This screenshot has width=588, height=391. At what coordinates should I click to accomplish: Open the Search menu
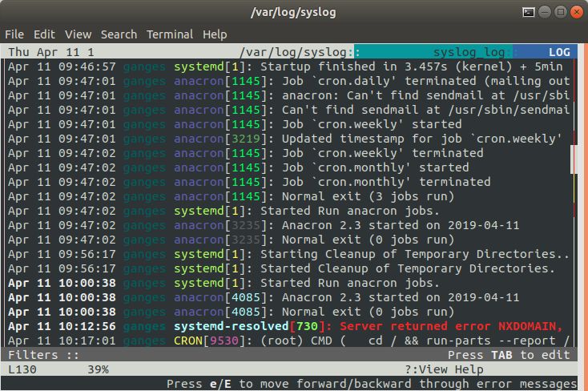click(119, 34)
